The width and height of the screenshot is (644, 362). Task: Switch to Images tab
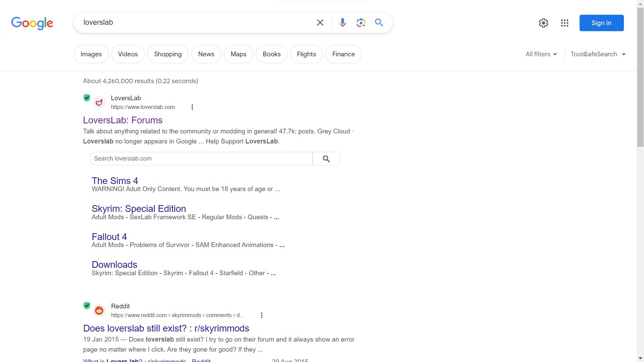91,54
